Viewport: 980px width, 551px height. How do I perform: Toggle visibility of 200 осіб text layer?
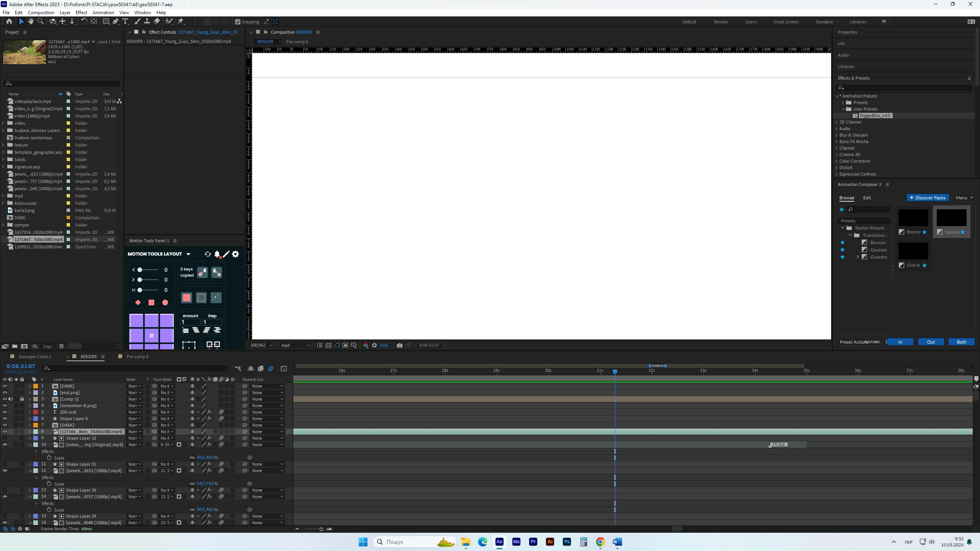tap(5, 412)
